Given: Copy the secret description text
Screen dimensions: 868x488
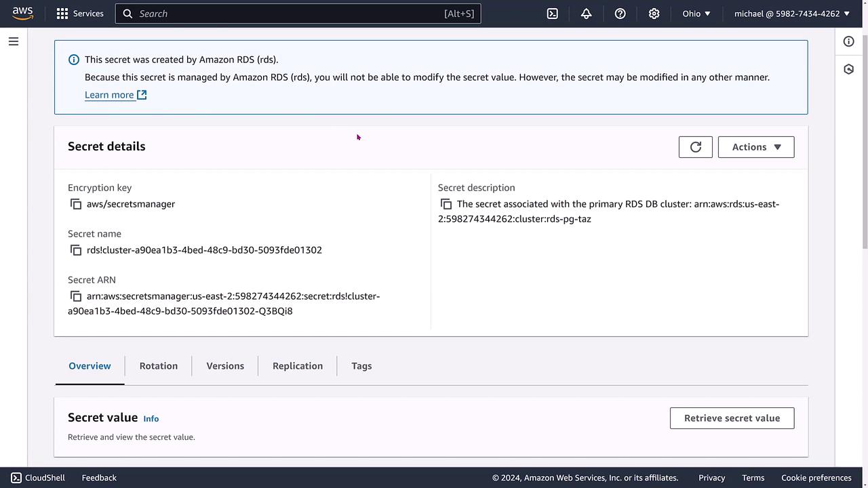Looking at the screenshot, I should [x=446, y=204].
